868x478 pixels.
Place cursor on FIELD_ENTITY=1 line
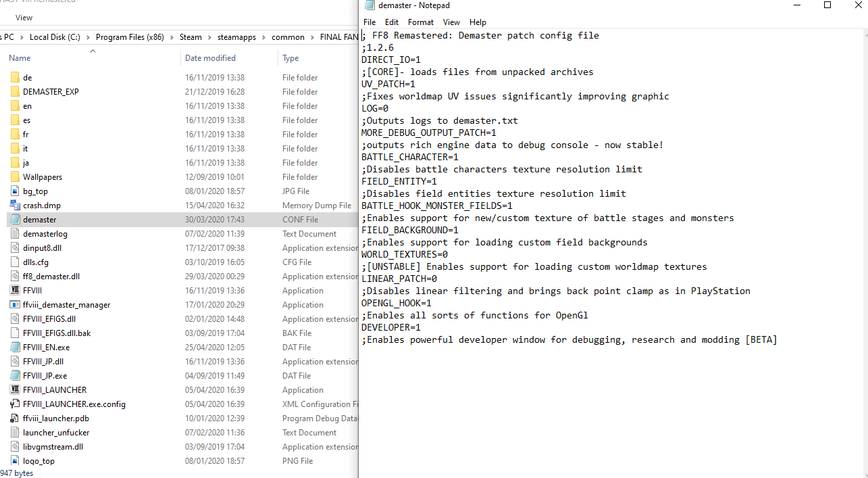point(399,181)
